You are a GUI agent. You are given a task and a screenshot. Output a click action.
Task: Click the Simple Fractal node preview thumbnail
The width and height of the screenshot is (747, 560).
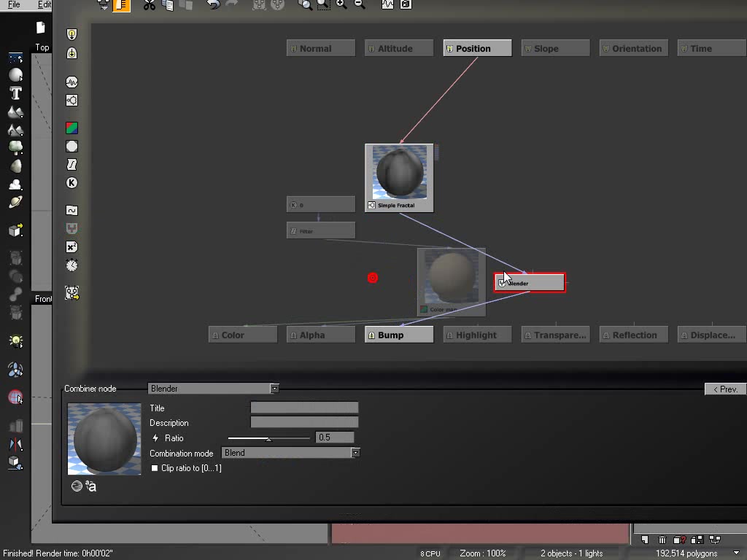coord(398,174)
